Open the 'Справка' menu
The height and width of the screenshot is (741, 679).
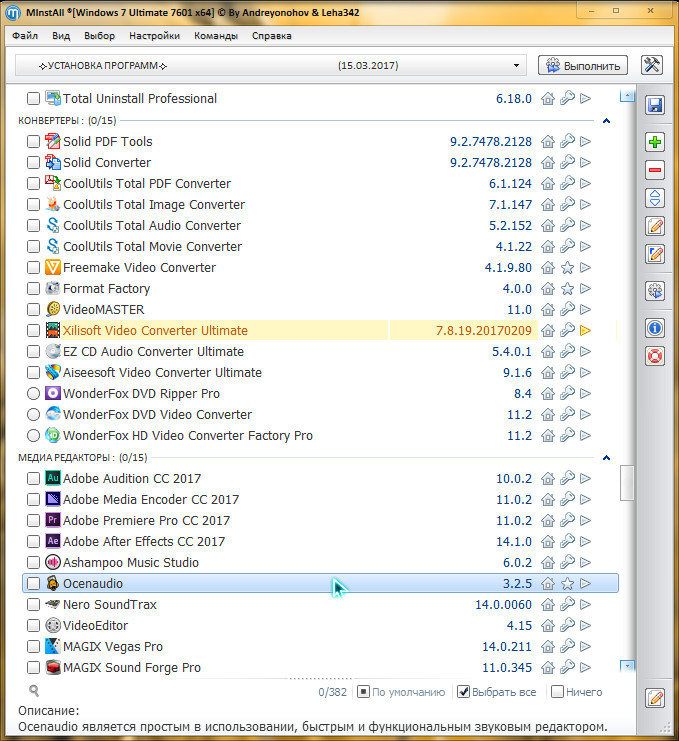(x=272, y=36)
